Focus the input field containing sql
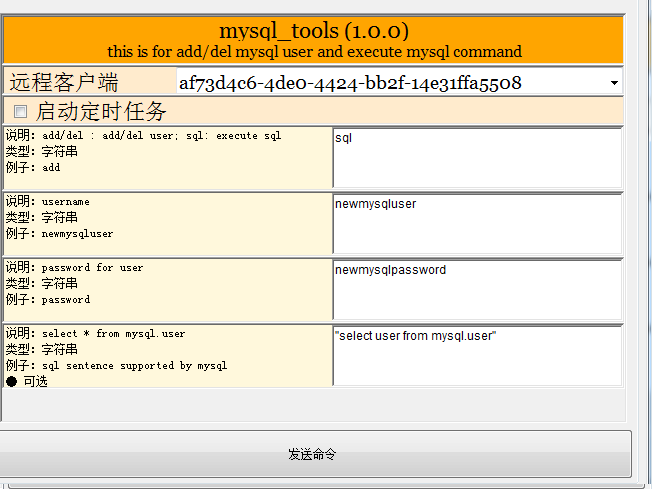This screenshot has height=489, width=652. (477, 158)
